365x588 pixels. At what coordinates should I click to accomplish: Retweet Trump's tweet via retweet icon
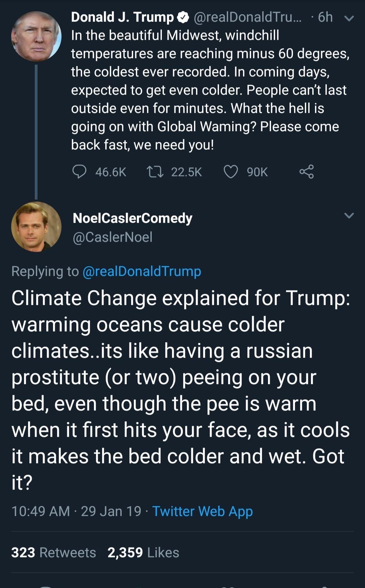coord(155,172)
